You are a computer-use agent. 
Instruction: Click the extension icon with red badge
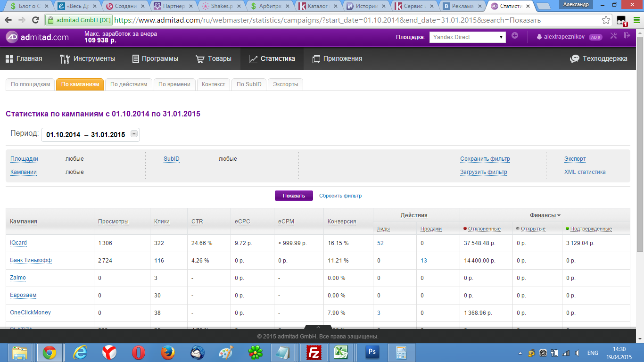coord(622,21)
